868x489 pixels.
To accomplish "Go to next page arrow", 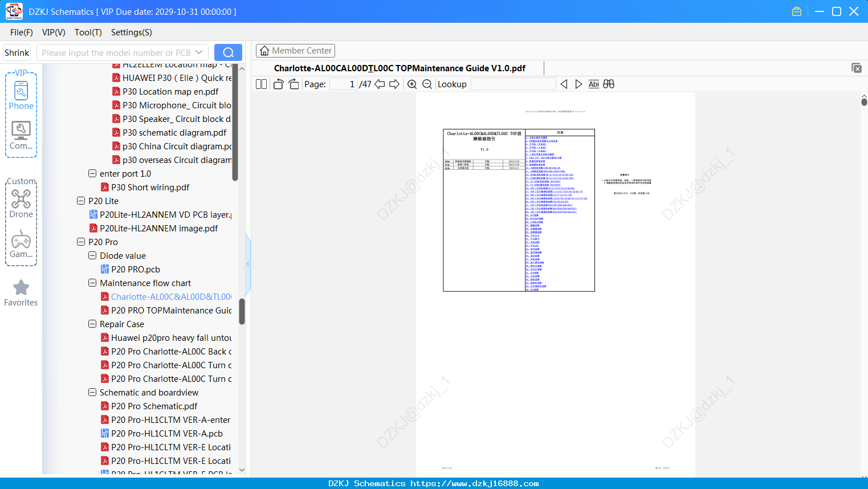I will point(394,84).
